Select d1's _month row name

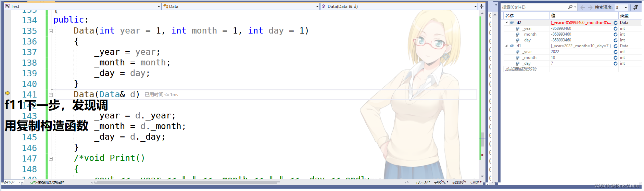tap(529, 58)
